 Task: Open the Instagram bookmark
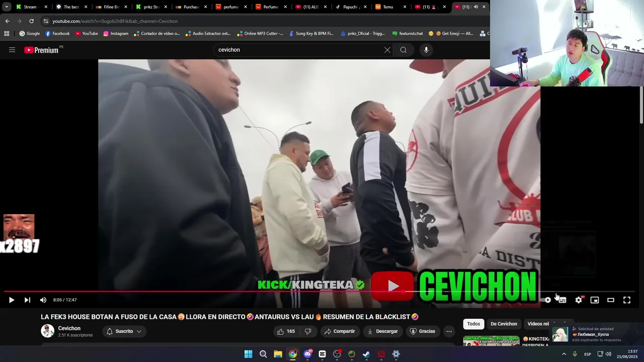pos(116,34)
